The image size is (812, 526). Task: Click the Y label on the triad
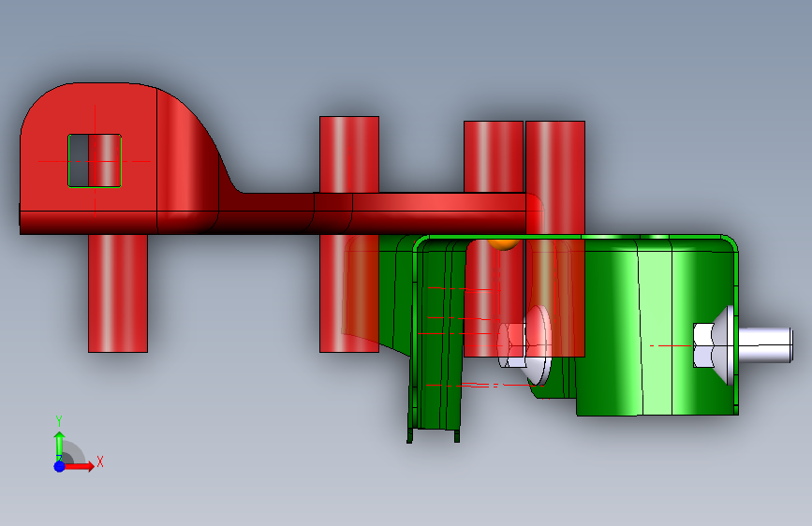59,421
